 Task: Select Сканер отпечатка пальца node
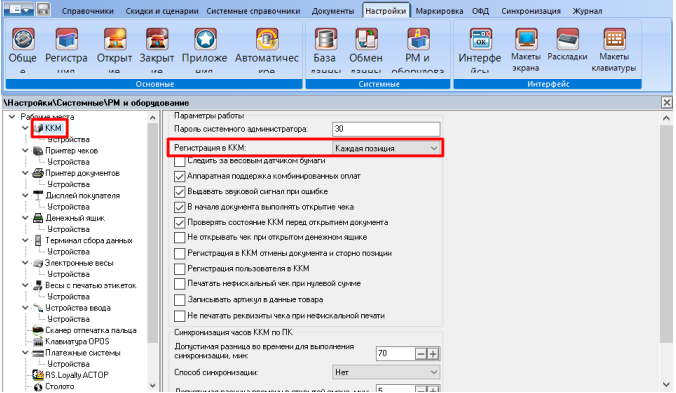(x=91, y=330)
